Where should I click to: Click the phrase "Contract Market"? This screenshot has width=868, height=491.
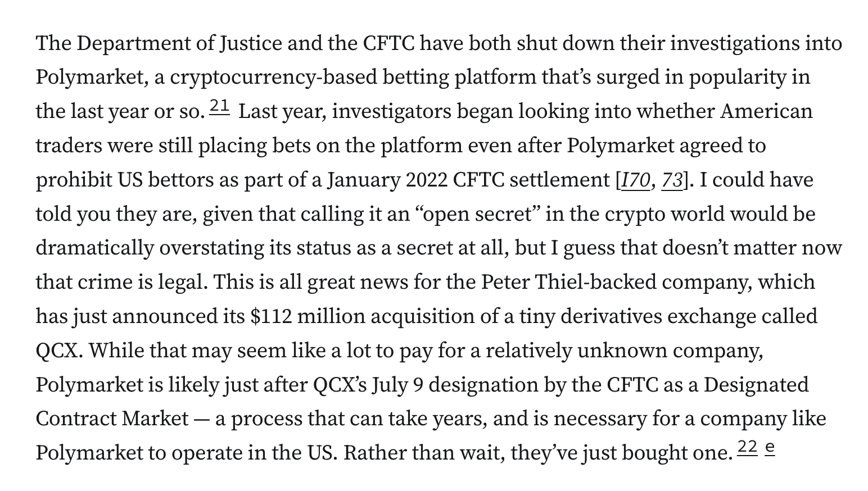coord(112,419)
